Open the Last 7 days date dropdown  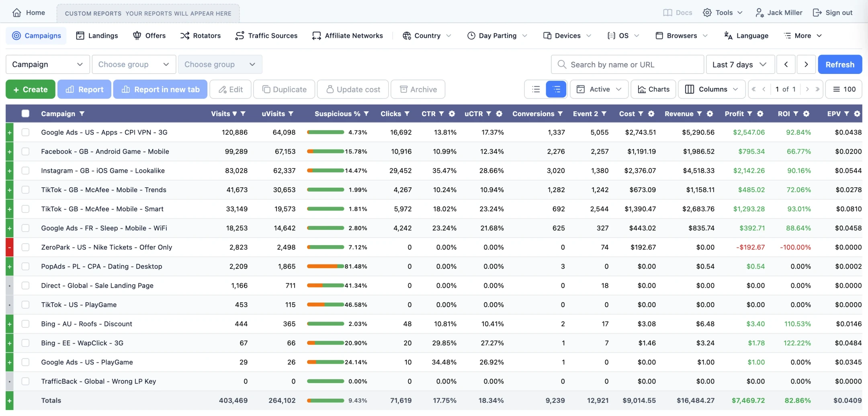click(740, 64)
